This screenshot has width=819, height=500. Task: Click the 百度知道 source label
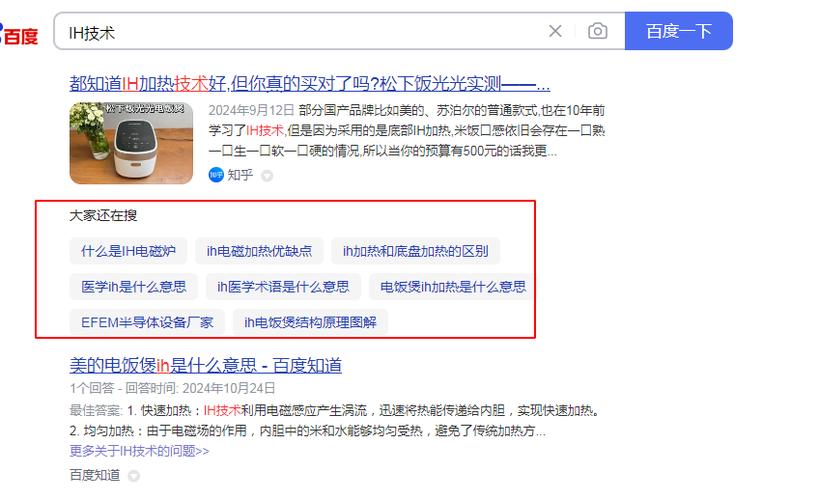95,475
